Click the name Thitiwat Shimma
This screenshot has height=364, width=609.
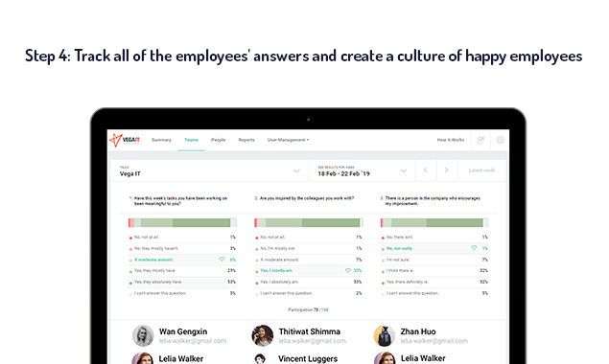coord(310,331)
